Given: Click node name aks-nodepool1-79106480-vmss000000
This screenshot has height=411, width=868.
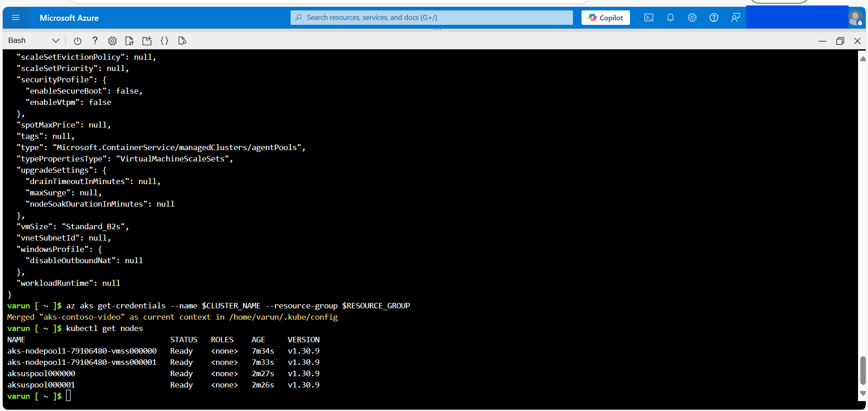Looking at the screenshot, I should point(82,351).
